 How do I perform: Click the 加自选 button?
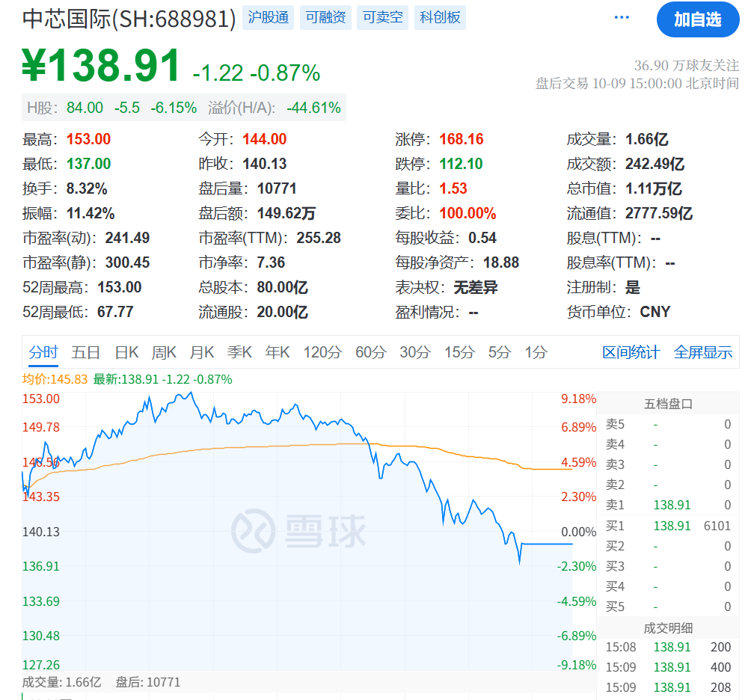click(697, 19)
